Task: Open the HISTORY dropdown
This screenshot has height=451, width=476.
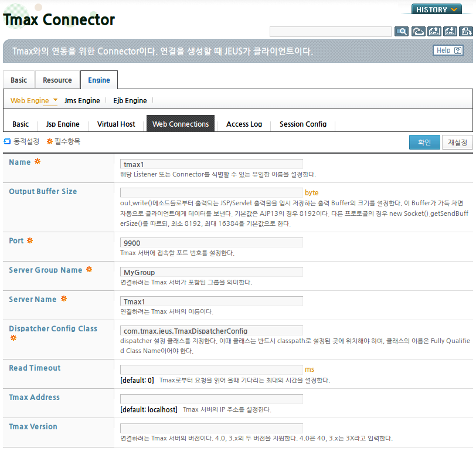Action: pyautogui.click(x=437, y=9)
